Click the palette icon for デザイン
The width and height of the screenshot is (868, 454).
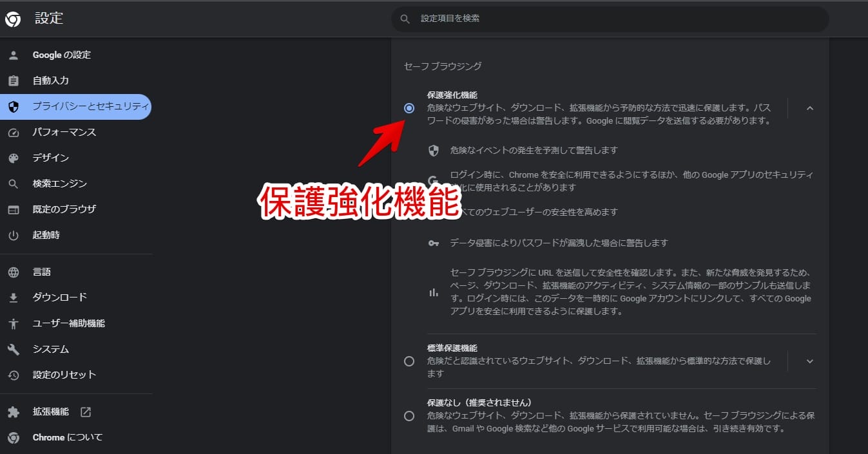coord(14,158)
